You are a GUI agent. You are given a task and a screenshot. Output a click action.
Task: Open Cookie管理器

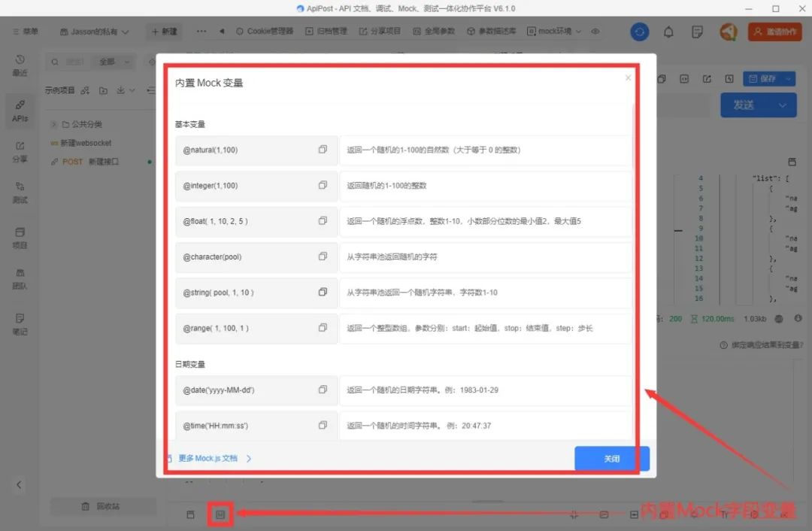265,31
